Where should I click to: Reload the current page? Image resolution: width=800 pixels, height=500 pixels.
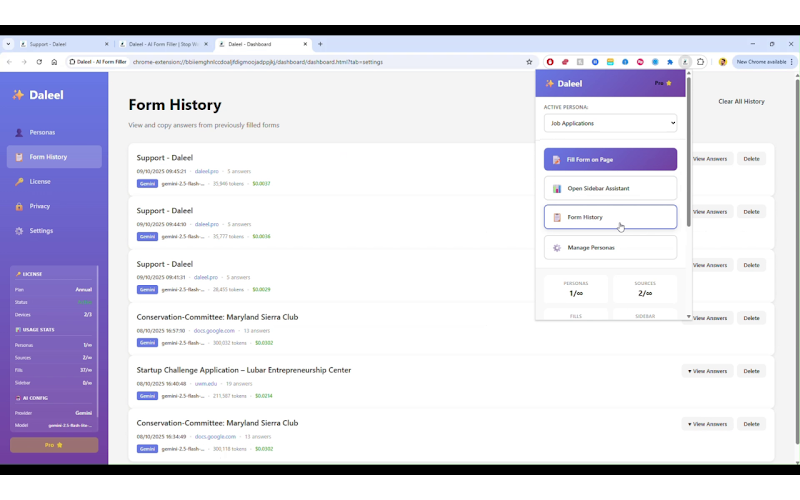[x=39, y=62]
